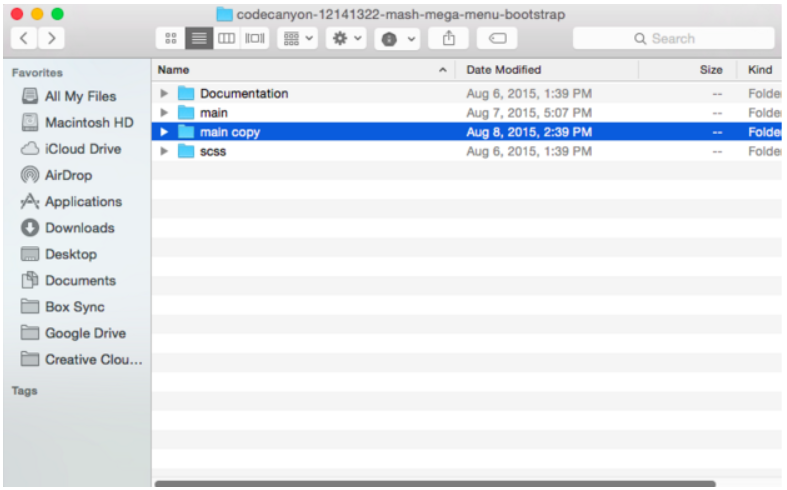This screenshot has width=787, height=490.
Task: Click the horizontal scrollbar at window bottom
Action: point(435,483)
